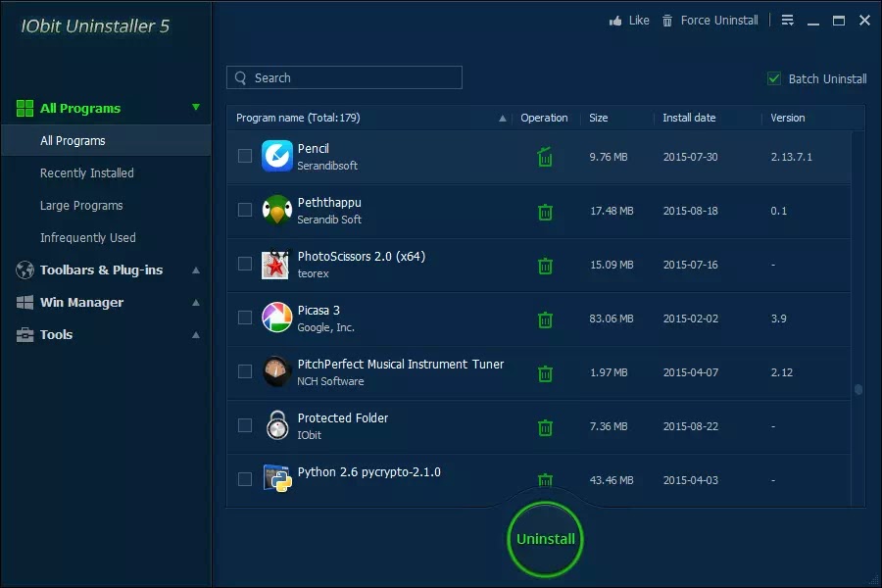Check the box for Python 2.6 pycrypto-2.1.0

point(245,479)
